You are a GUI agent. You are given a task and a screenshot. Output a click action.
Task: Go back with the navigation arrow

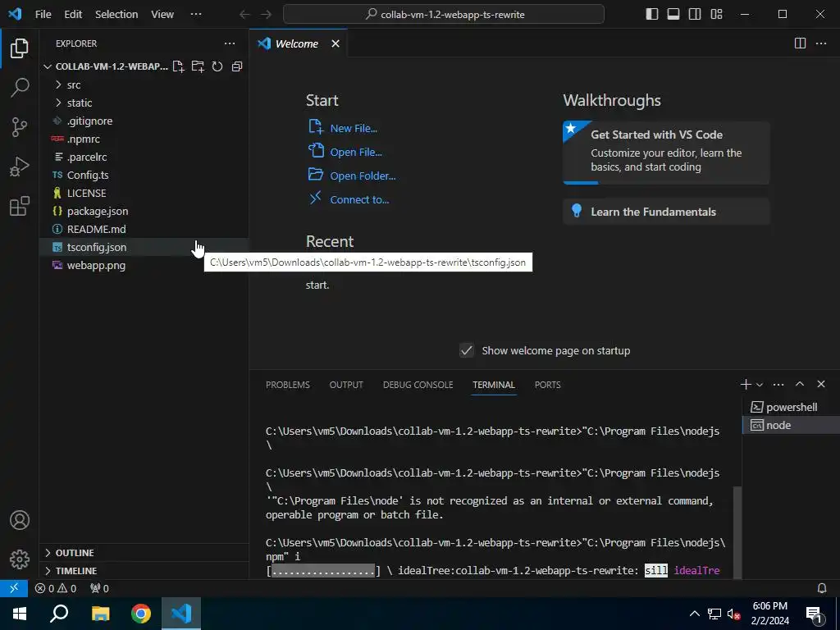[x=244, y=15]
